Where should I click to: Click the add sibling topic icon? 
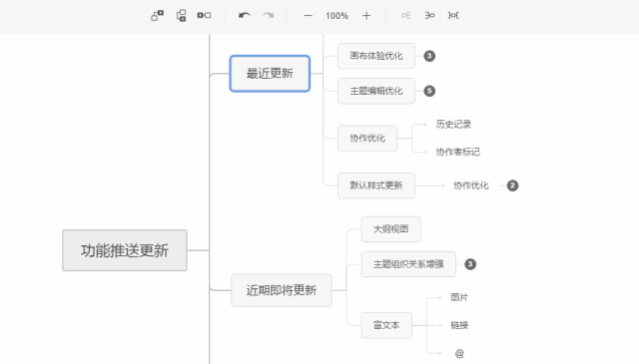pos(181,16)
